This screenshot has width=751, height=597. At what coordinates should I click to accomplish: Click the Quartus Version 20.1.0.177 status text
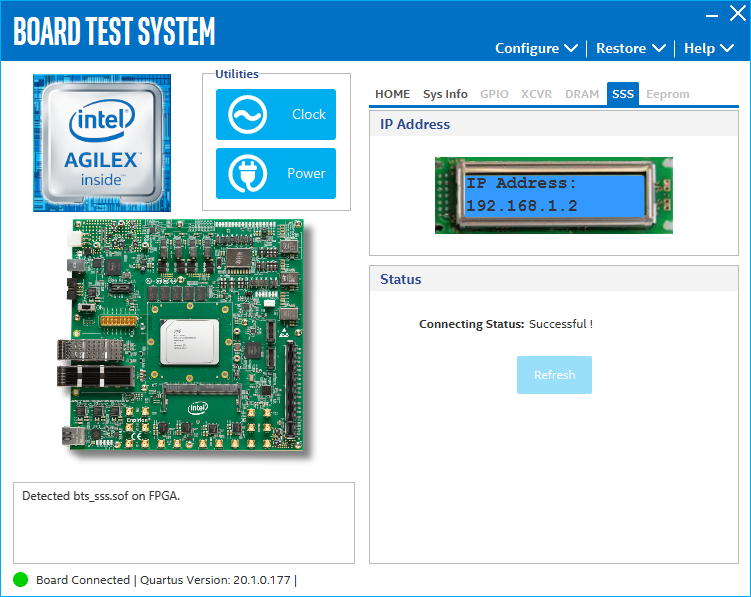coord(215,580)
